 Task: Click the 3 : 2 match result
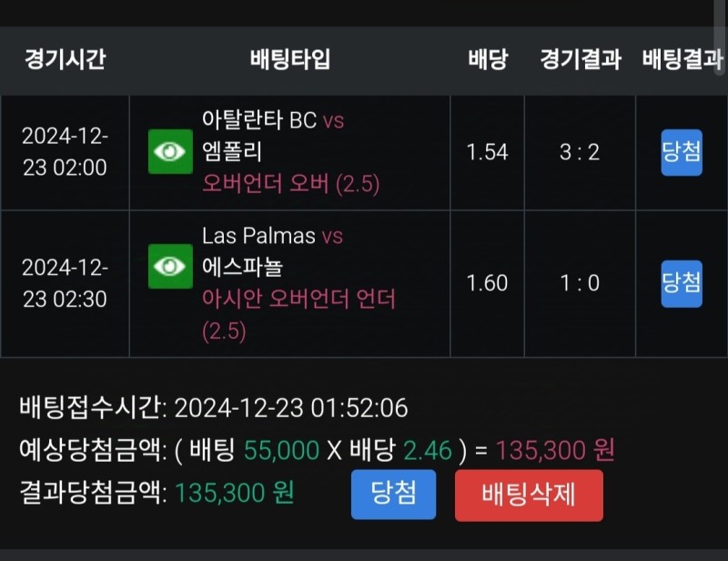(580, 152)
